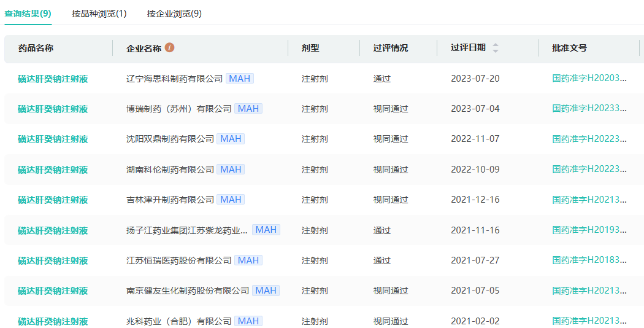Select date cell 2022-10-09
The width and height of the screenshot is (644, 328).
pyautogui.click(x=475, y=170)
